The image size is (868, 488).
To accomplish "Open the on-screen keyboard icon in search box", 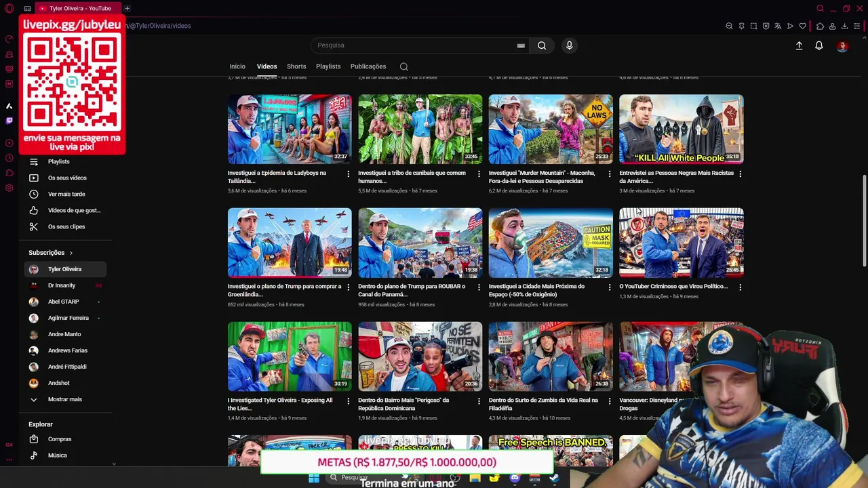I will 521,45.
